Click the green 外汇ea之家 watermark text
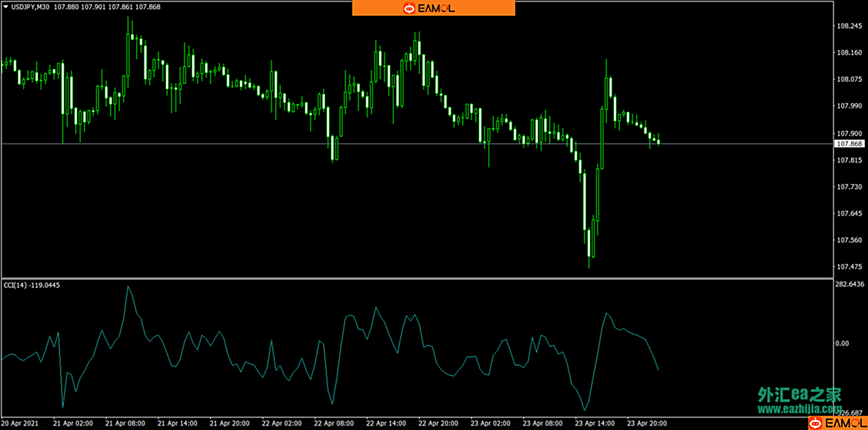Image resolution: width=868 pixels, height=430 pixels. click(799, 395)
